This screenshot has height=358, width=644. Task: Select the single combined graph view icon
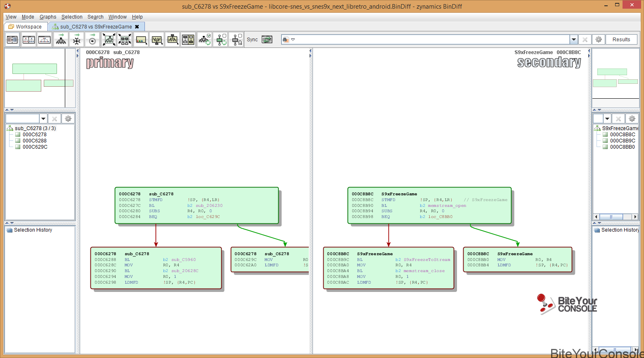tap(44, 40)
